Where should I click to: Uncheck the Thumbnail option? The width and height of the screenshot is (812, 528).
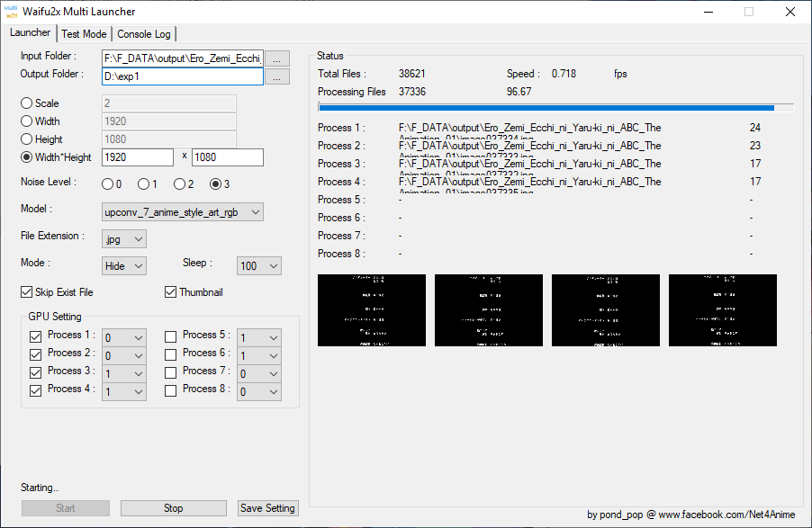pyautogui.click(x=170, y=291)
